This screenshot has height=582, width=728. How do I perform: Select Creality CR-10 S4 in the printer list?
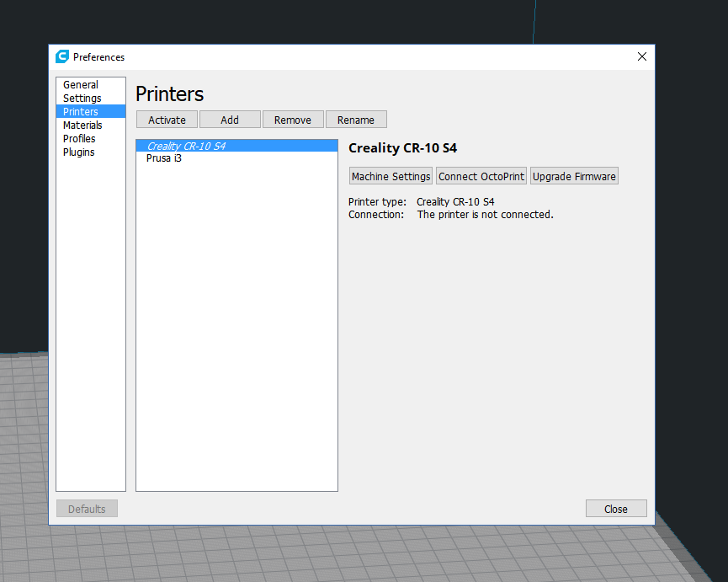click(236, 146)
